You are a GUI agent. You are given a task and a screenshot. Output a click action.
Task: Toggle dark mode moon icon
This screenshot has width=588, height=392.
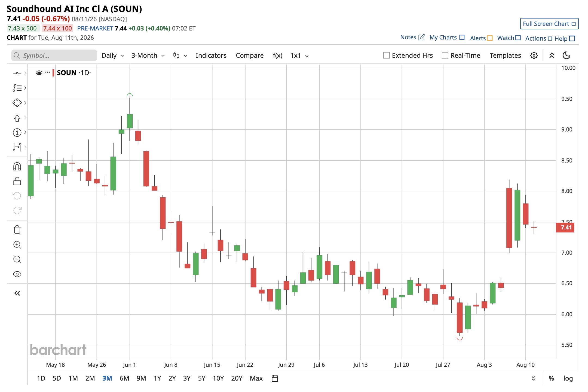(566, 56)
